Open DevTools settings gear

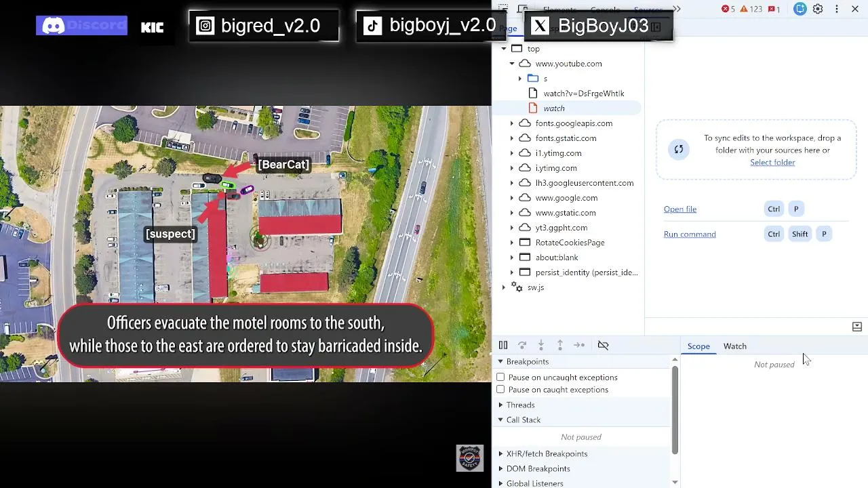pyautogui.click(x=818, y=9)
